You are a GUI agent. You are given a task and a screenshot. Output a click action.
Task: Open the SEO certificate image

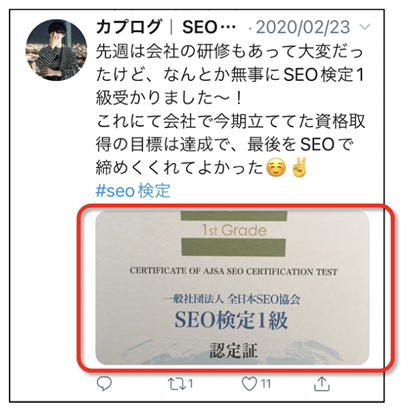tap(232, 288)
